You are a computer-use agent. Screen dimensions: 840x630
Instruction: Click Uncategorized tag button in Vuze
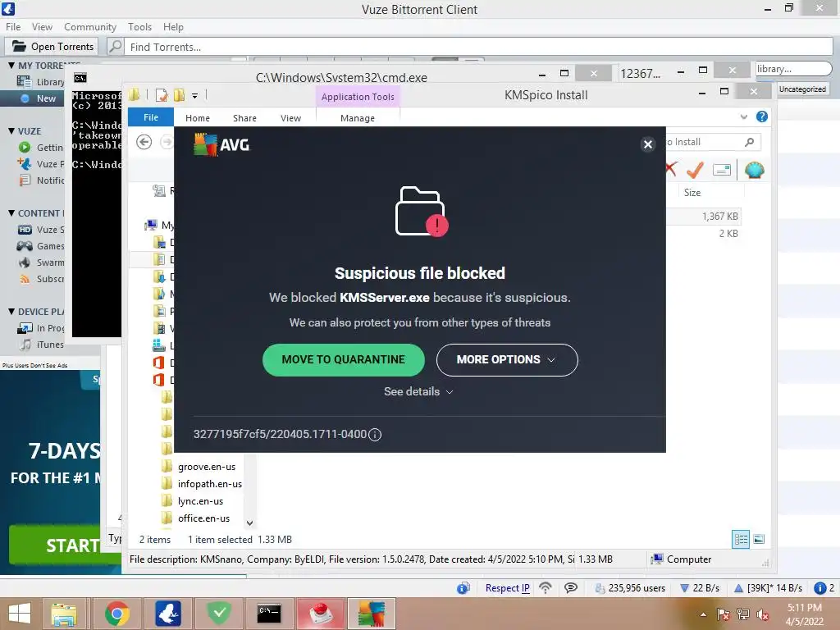(802, 89)
